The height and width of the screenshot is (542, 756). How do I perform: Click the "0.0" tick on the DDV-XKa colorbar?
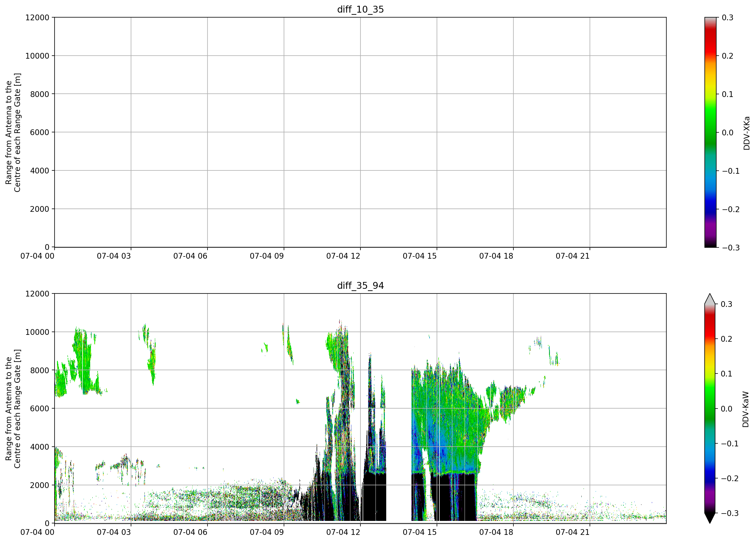click(728, 133)
